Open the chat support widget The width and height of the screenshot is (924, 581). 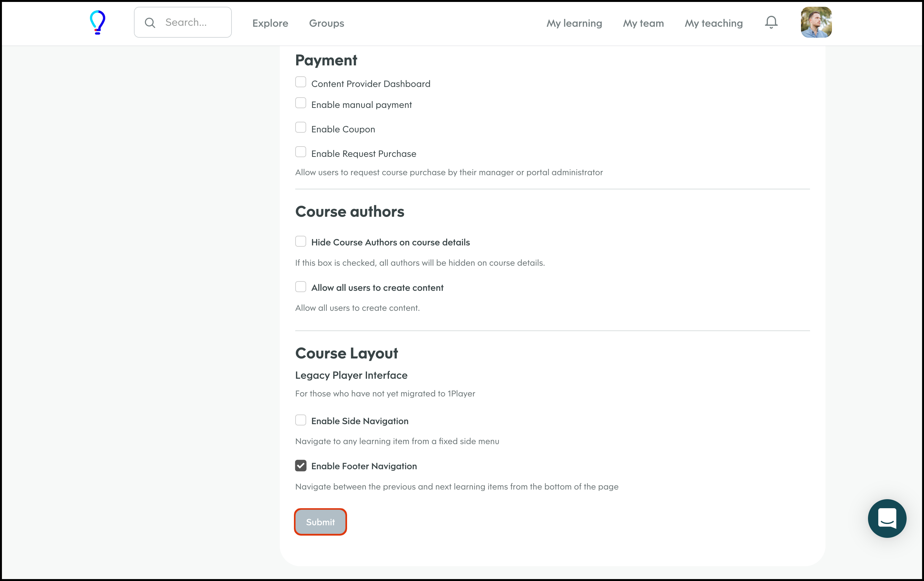[x=887, y=518]
